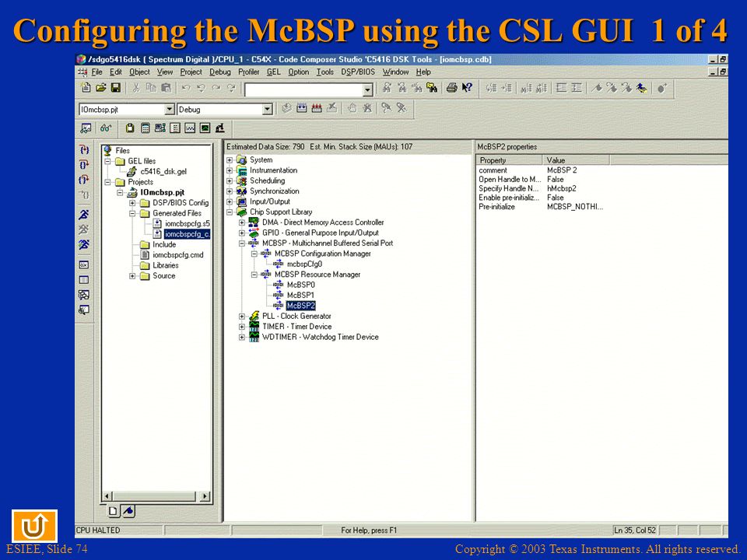Select McBSP1 in the Resource Manager
This screenshot has height=560, width=747.
(300, 296)
